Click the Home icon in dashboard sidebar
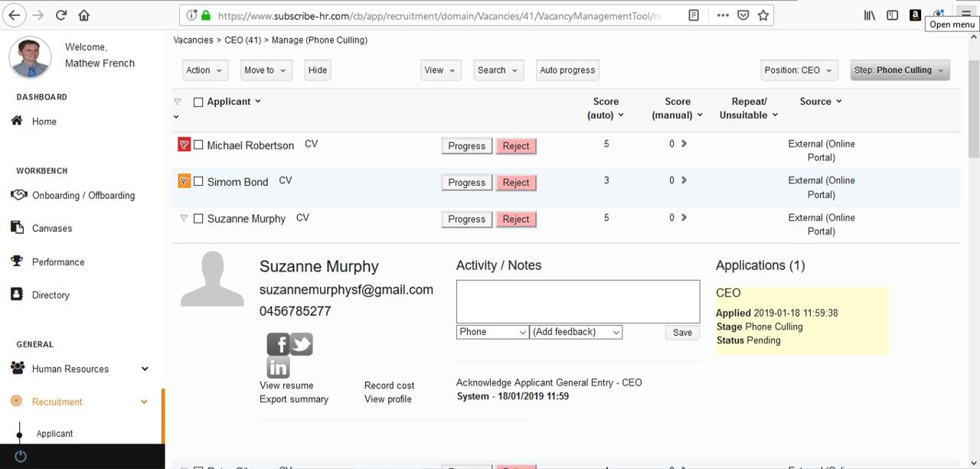 coord(17,121)
